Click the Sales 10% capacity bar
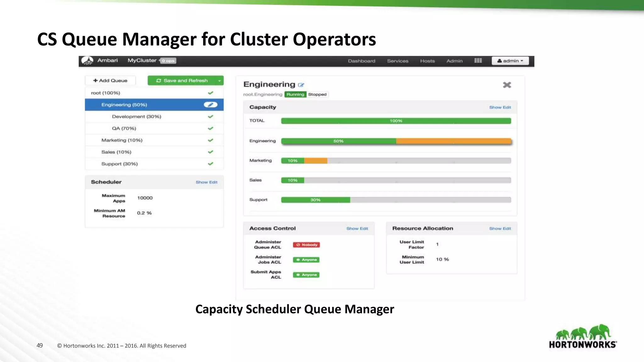The image size is (644, 362). tap(396, 180)
